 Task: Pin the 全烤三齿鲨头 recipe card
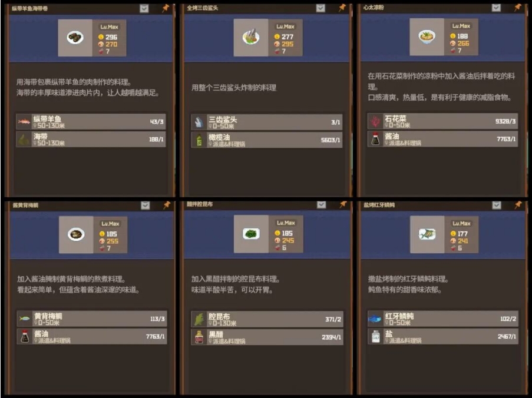click(342, 8)
